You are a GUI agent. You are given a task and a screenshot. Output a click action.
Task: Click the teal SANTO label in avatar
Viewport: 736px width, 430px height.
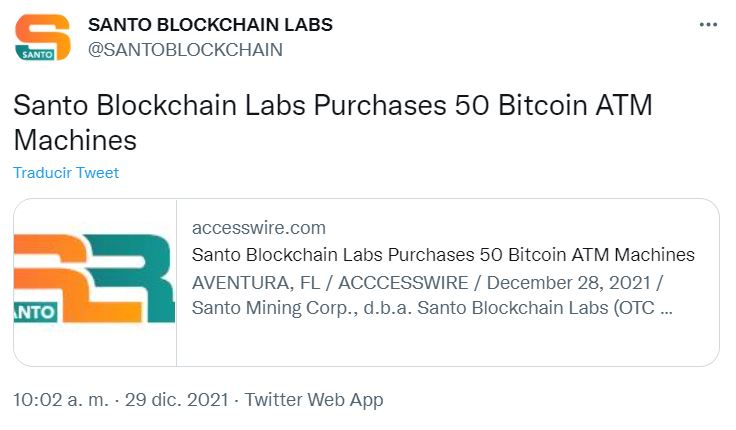(x=37, y=54)
